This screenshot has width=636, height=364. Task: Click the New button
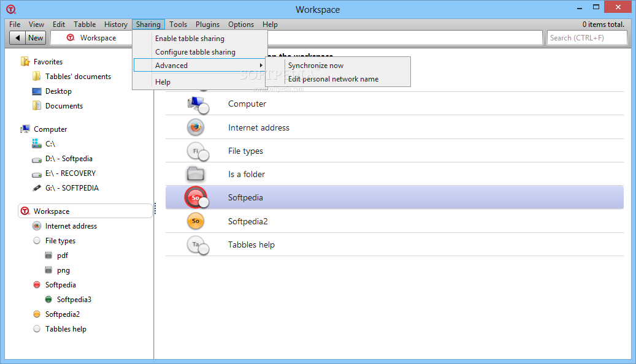[36, 38]
